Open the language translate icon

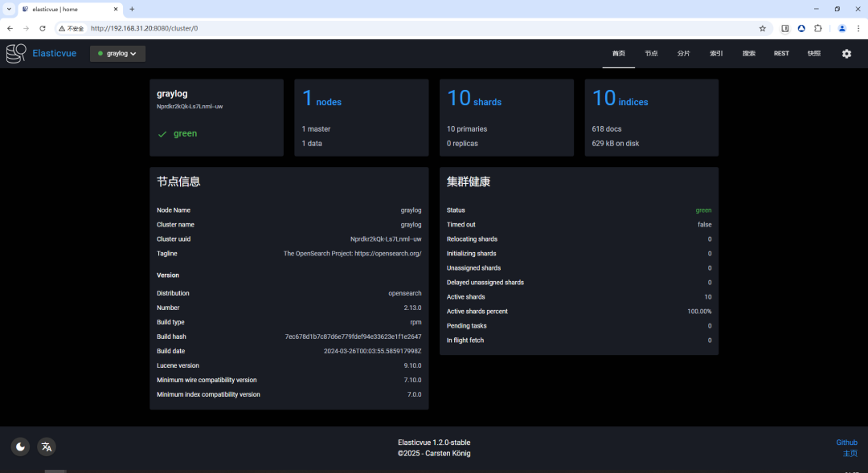tap(47, 446)
